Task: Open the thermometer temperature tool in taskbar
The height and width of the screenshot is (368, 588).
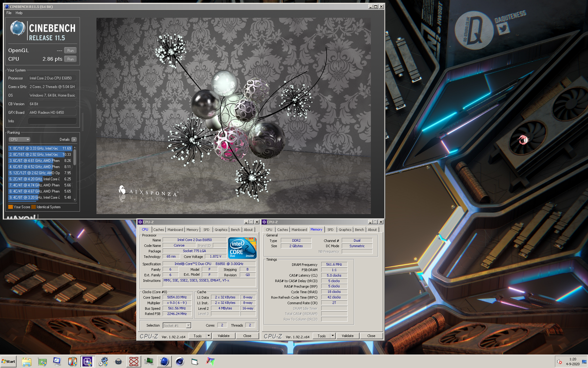Action: [x=72, y=362]
